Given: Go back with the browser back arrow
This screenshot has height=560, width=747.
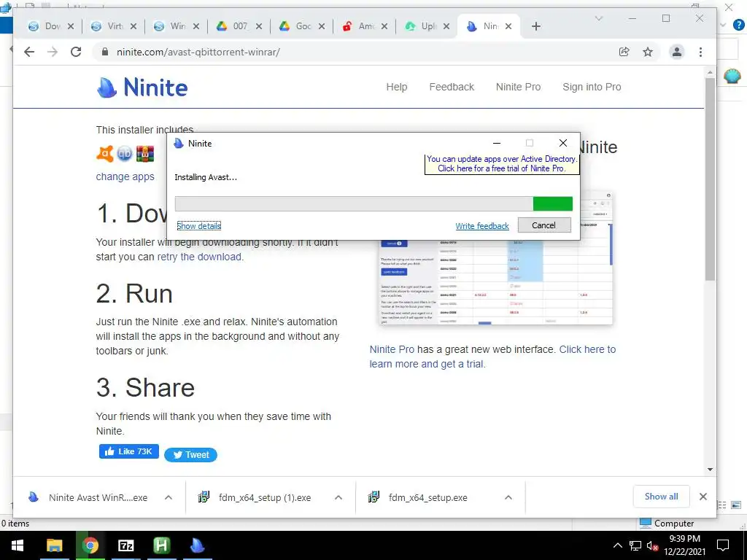Looking at the screenshot, I should pyautogui.click(x=29, y=52).
